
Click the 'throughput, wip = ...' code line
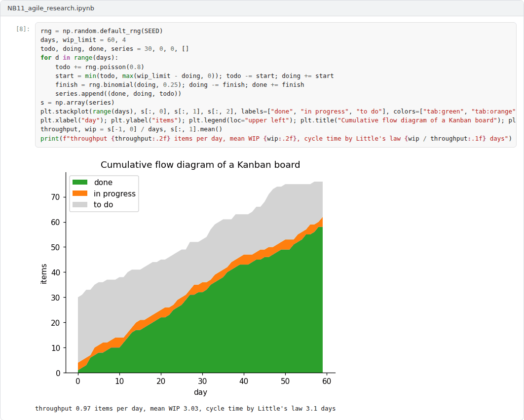click(x=131, y=129)
